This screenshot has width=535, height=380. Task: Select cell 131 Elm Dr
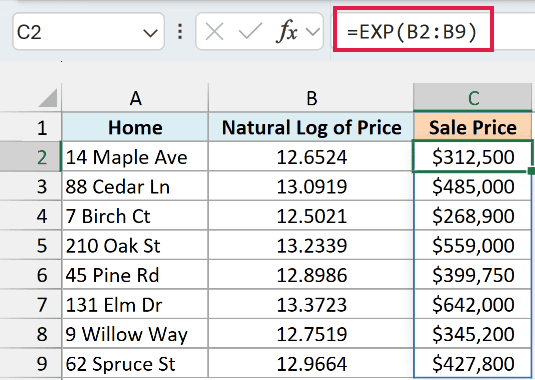[x=135, y=304]
